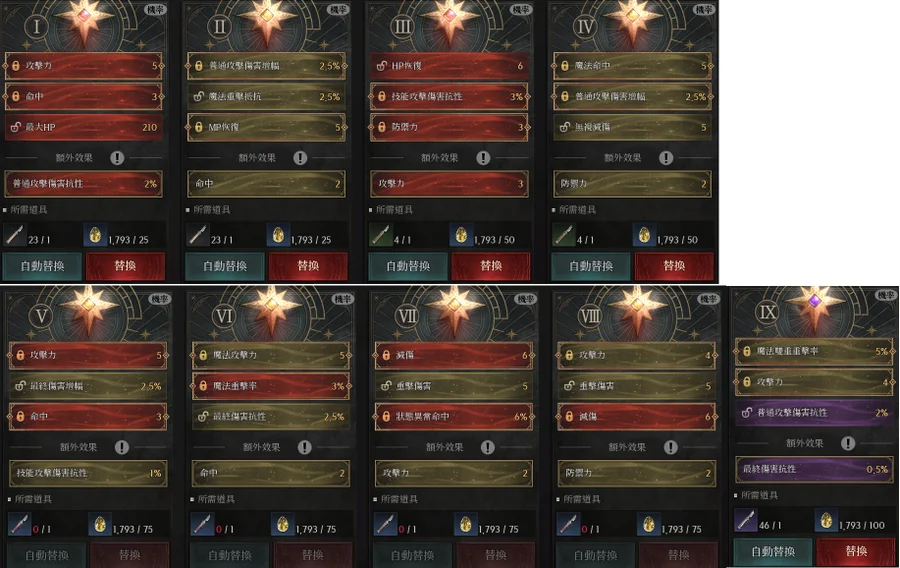This screenshot has width=900, height=568.
Task: Click the green rod material icon in panel III
Action: click(381, 235)
